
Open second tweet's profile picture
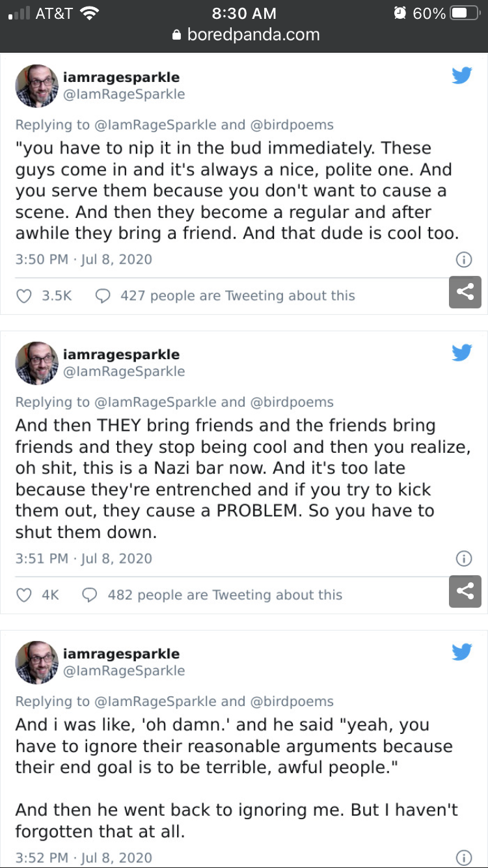click(37, 363)
